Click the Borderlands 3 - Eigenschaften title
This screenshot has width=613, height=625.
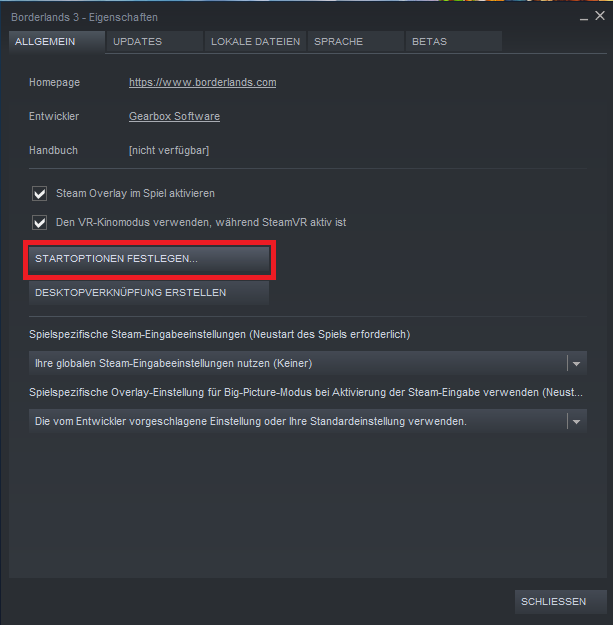84,18
